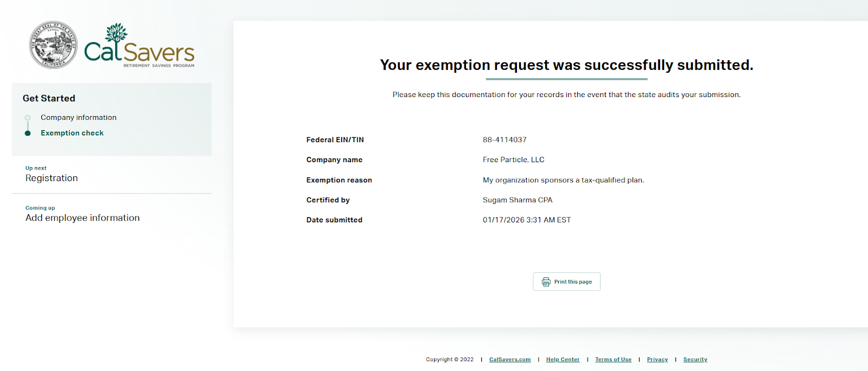Open the Terms of Use link
The height and width of the screenshot is (371, 868).
613,360
